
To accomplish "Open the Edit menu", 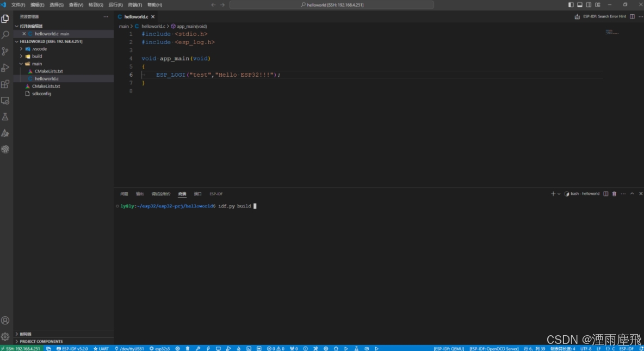I will pos(38,5).
